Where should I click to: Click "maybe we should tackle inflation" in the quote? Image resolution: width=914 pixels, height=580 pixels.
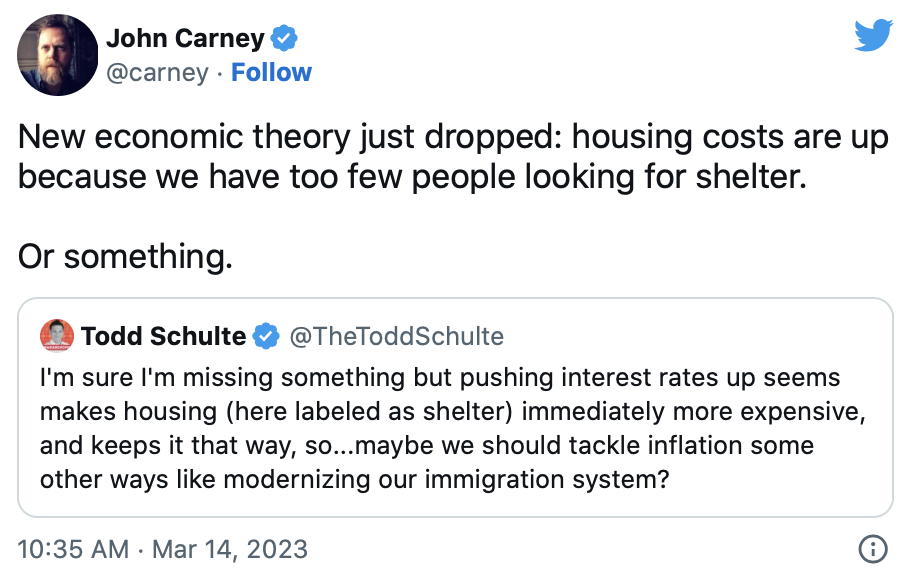point(581,445)
